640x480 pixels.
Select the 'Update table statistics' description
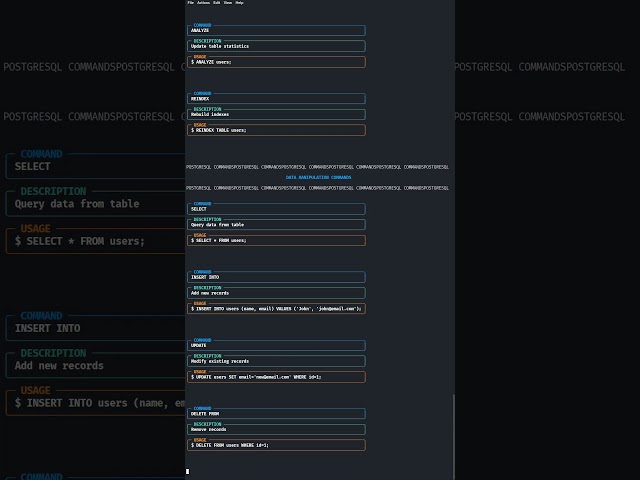[x=220, y=46]
